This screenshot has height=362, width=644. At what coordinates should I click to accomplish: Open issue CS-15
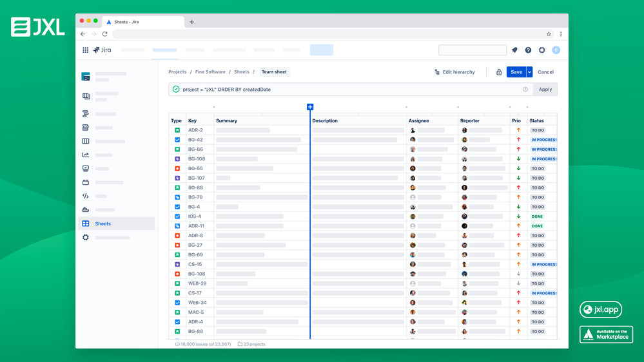point(195,264)
